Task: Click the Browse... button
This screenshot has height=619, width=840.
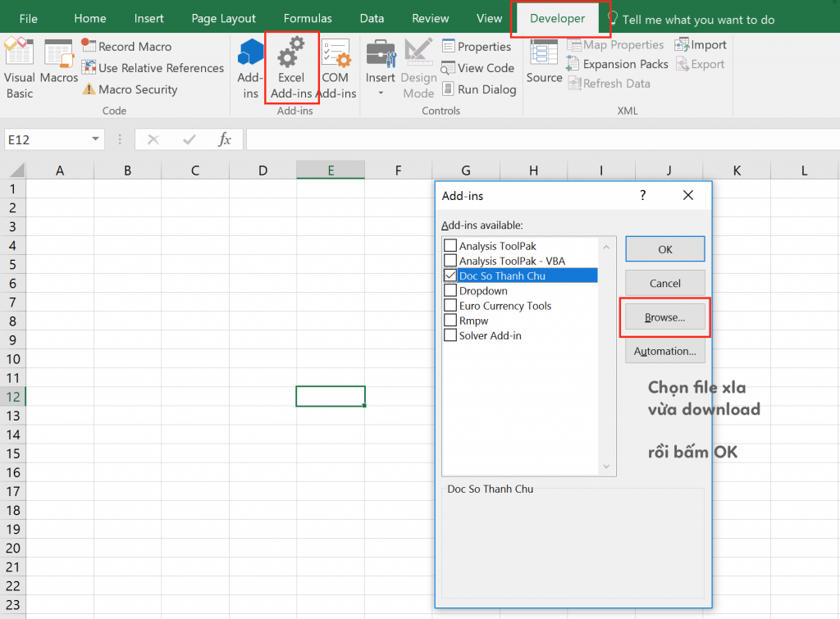Action: click(664, 317)
